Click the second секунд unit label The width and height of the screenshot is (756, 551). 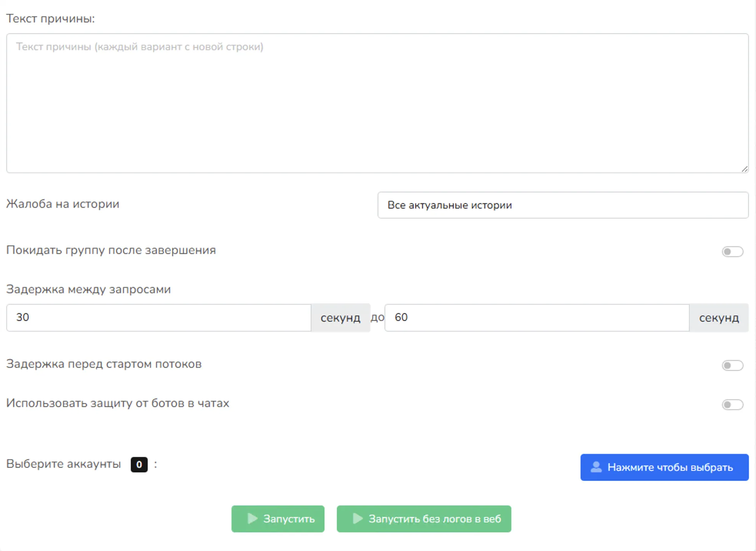[719, 317]
